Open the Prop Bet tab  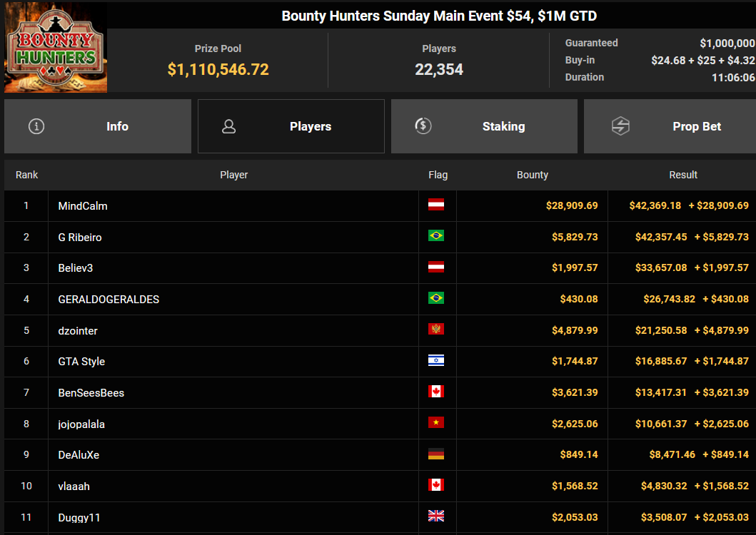click(x=670, y=126)
